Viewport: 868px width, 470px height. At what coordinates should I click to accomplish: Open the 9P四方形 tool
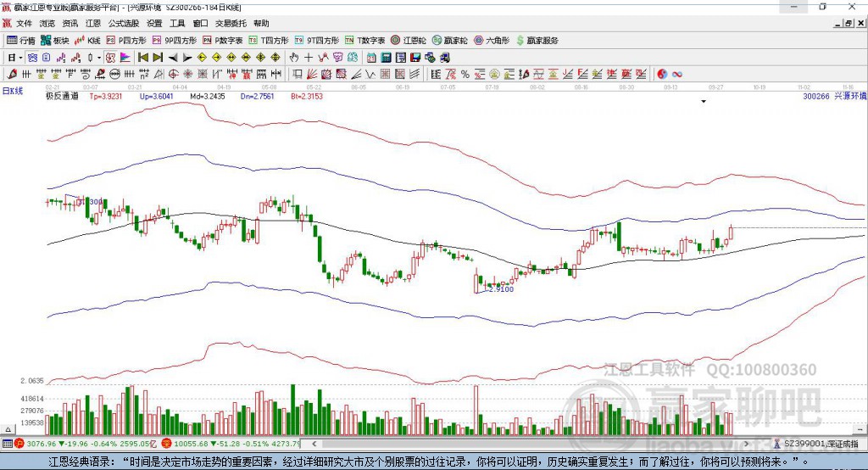tap(174, 41)
